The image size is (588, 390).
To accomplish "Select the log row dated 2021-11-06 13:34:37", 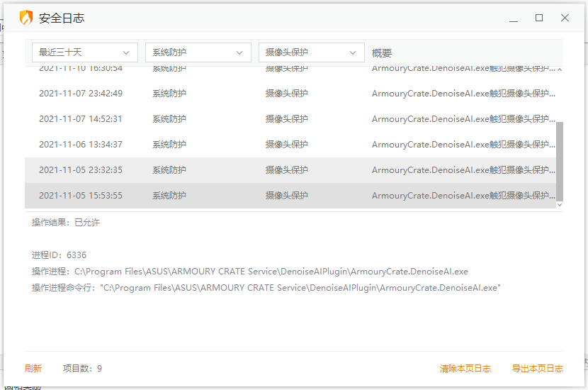I will [290, 145].
